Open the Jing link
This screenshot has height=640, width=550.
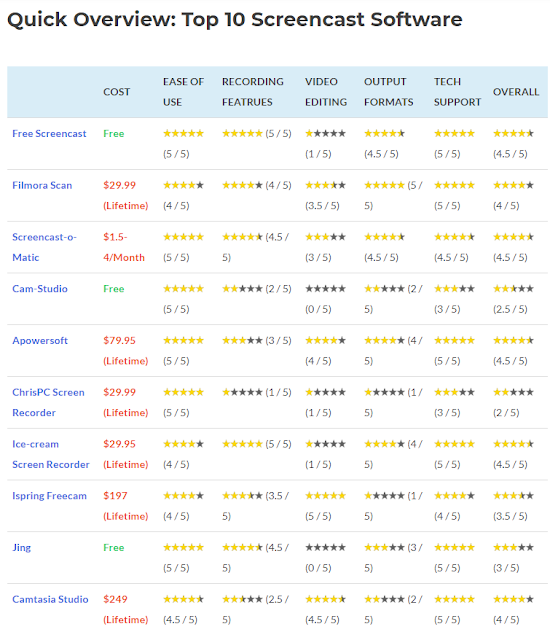(x=21, y=547)
